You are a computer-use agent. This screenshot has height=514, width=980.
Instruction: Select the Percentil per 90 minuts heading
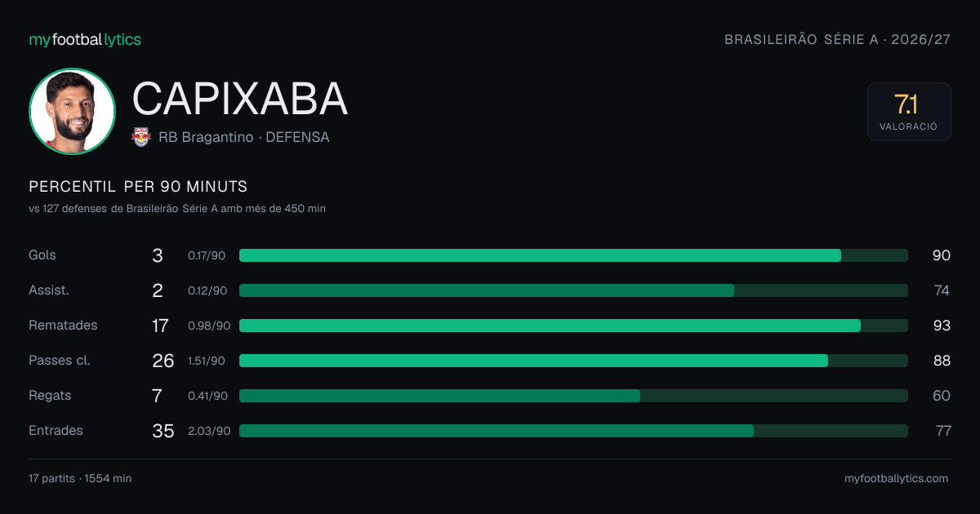click(138, 187)
